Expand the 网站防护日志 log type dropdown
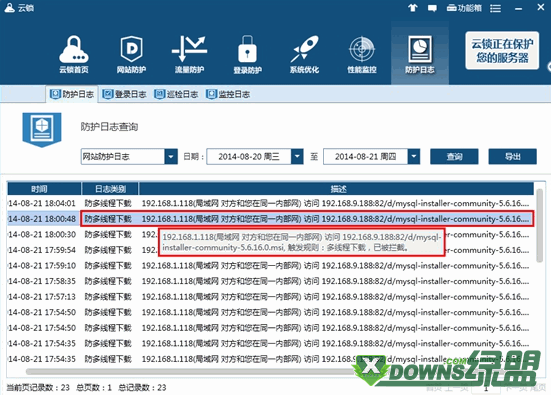Screen dimensions: 551x395 171,156
